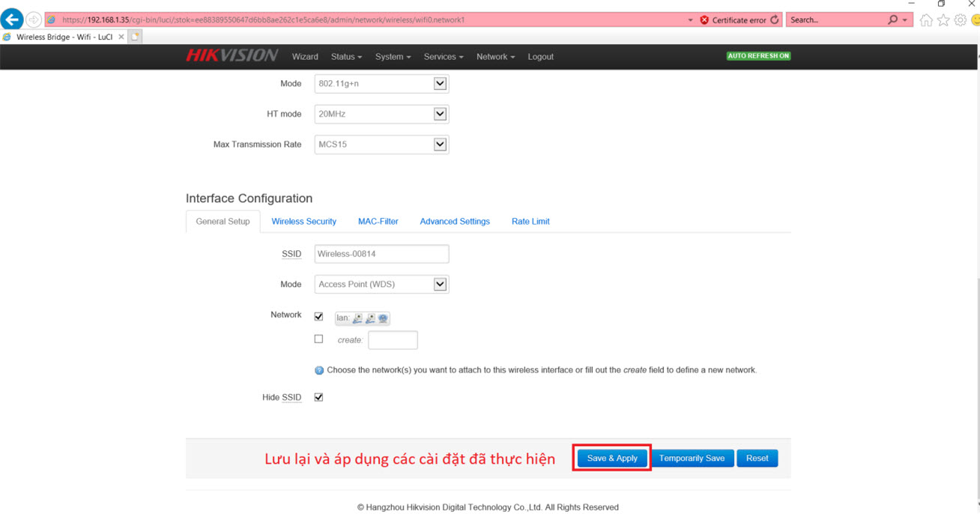Click the SSID text field
Screen dimensions: 980x514
pyautogui.click(x=381, y=254)
